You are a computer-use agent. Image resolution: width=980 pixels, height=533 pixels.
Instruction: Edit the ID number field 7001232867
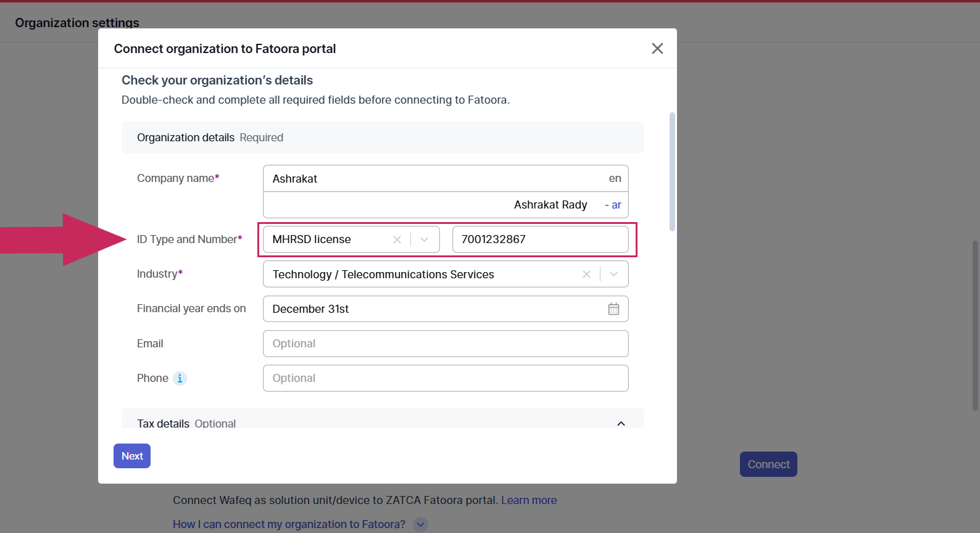coord(540,239)
